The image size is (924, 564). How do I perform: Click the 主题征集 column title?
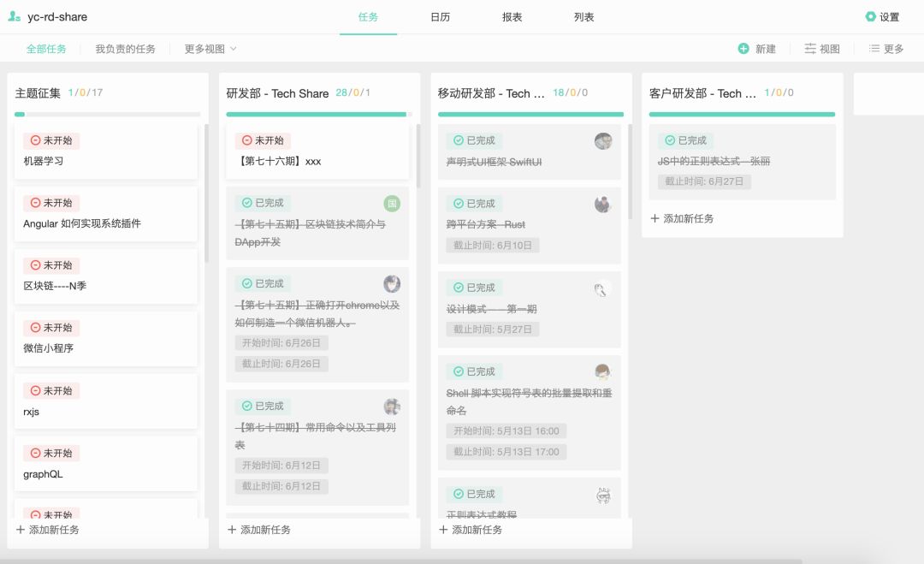38,93
